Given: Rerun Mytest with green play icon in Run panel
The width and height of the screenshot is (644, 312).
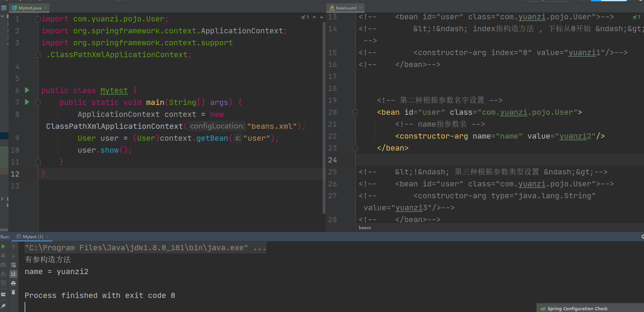Looking at the screenshot, I should [x=4, y=246].
